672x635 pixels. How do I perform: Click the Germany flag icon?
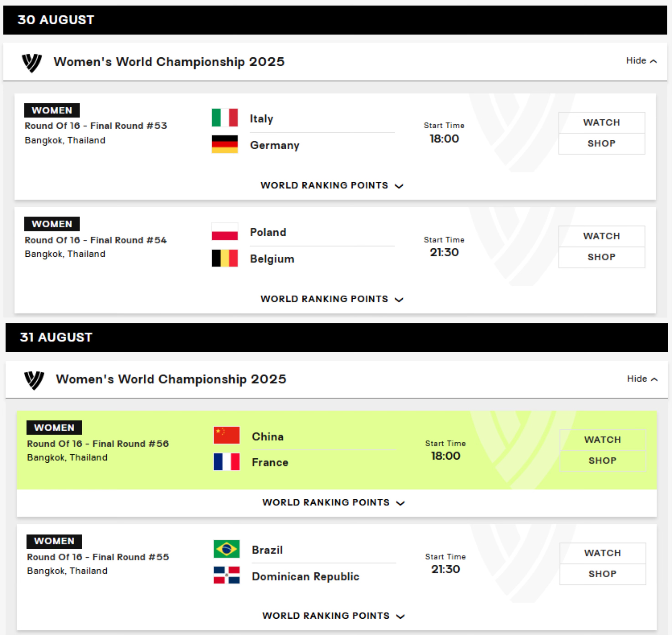(225, 144)
